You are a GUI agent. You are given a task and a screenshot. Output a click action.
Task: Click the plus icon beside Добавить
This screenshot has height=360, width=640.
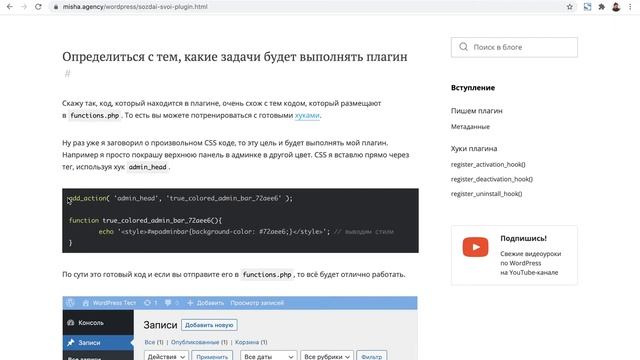point(190,303)
